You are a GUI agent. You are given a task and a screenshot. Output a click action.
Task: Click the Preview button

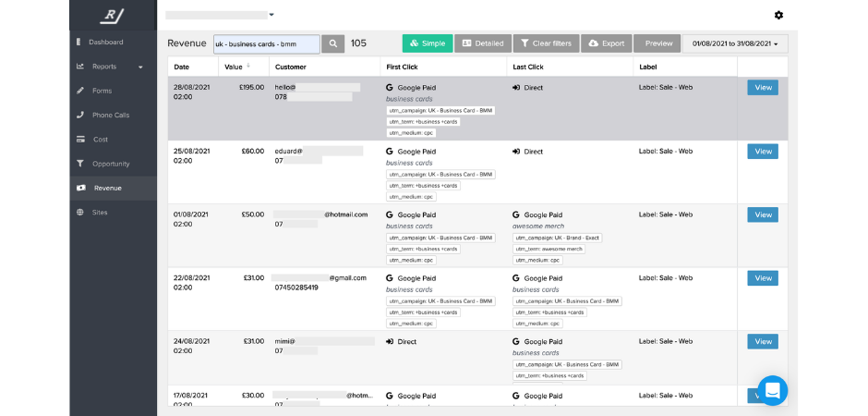[657, 43]
